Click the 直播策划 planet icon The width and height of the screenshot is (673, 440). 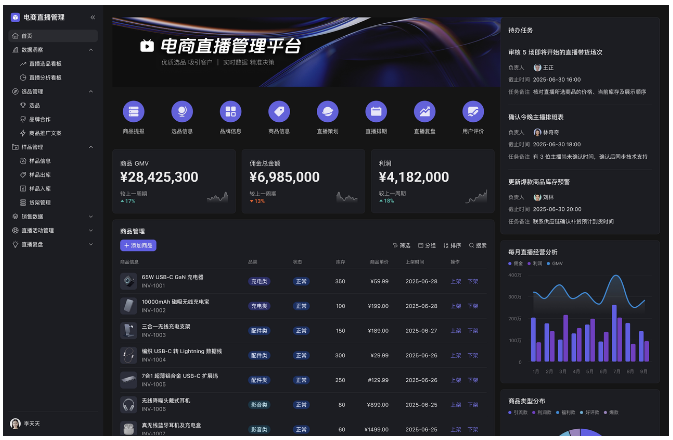(x=327, y=112)
